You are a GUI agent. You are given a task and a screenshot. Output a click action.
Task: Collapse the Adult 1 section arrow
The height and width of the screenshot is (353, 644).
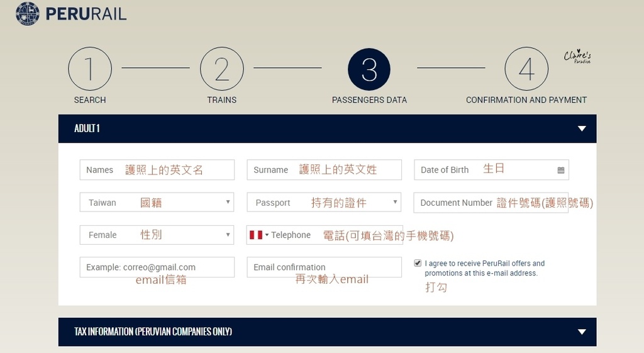582,128
